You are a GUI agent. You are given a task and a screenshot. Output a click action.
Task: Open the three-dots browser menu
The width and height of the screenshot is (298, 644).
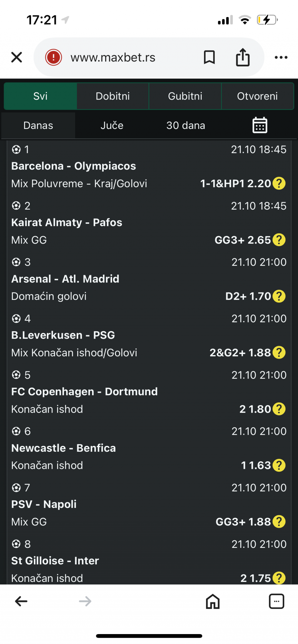281,57
